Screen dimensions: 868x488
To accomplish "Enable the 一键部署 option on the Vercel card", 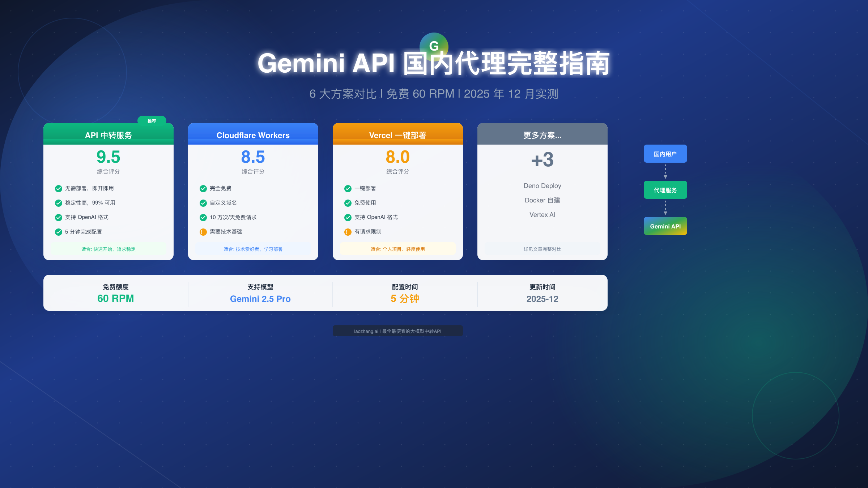I will click(347, 188).
